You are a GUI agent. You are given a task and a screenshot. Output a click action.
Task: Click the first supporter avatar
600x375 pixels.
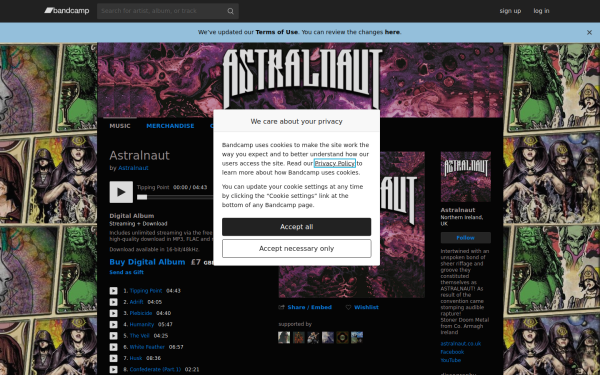[284, 338]
